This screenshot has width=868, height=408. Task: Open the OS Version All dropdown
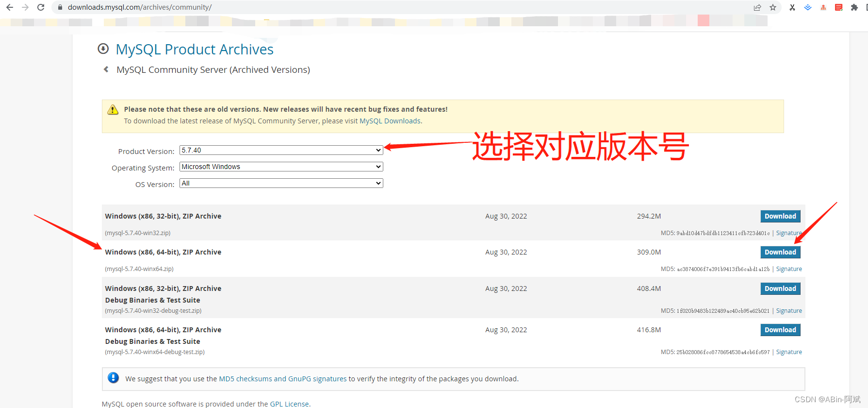point(281,183)
